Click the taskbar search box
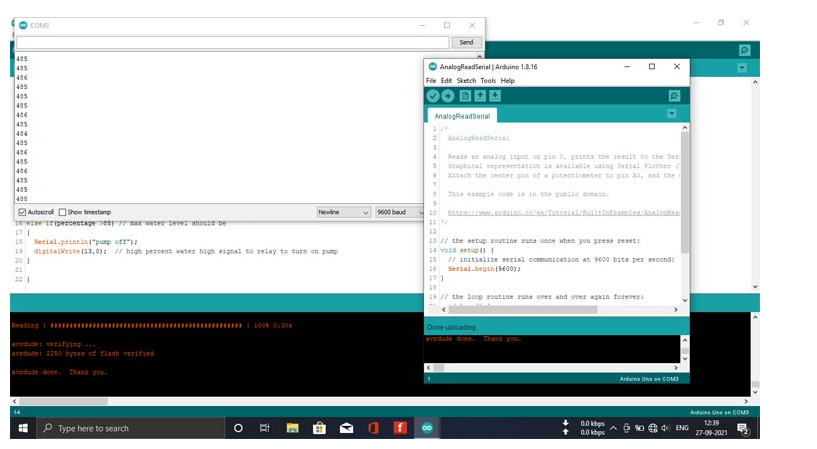This screenshot has height=449, width=817. (x=131, y=428)
